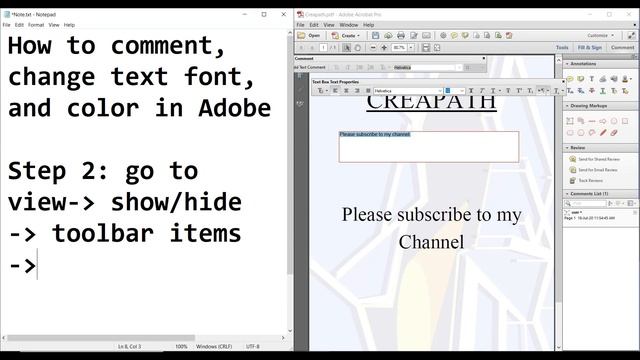
Task: Collapse the Annotations panel section
Action: 567,64
